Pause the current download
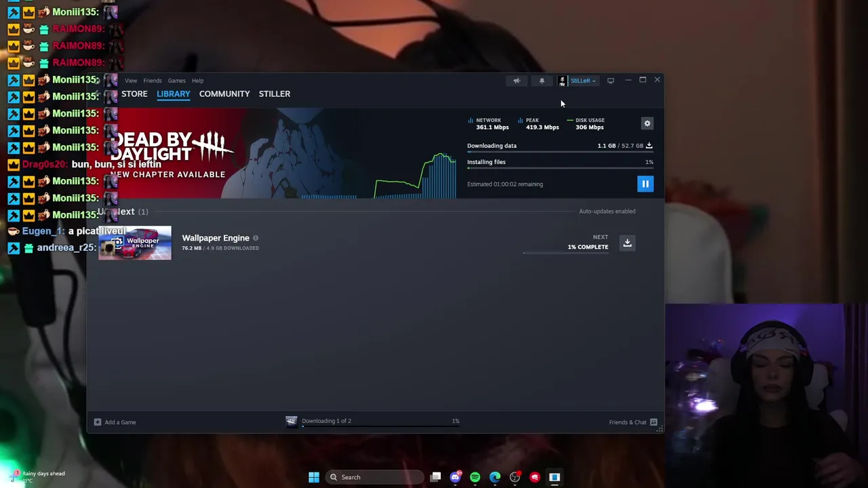The image size is (868, 488). tap(645, 184)
